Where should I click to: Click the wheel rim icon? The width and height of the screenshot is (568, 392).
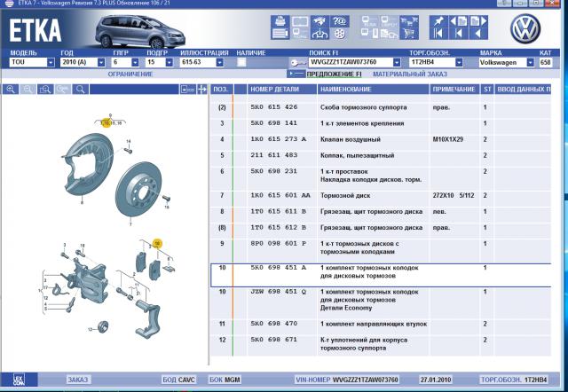point(339,34)
